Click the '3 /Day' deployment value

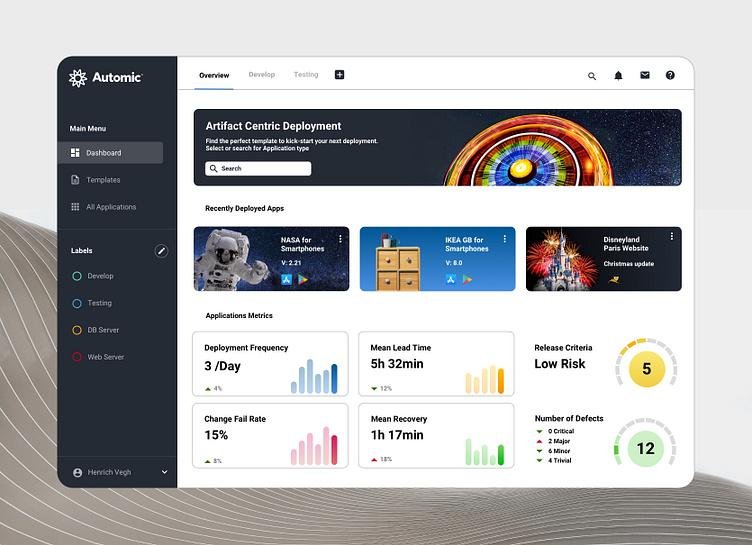coord(223,366)
